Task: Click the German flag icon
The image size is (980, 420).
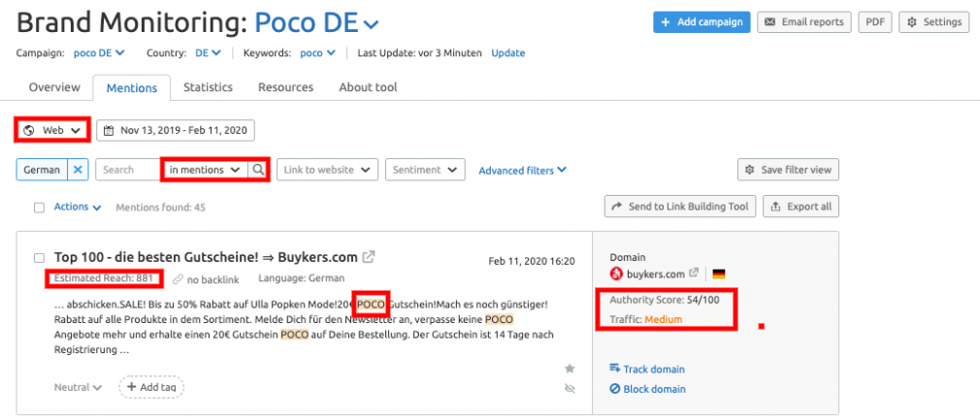Action: [719, 274]
